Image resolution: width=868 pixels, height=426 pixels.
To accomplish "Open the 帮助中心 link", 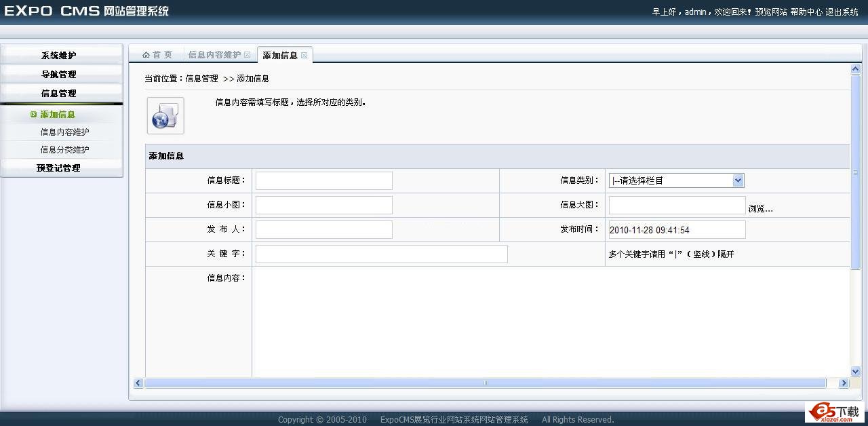I will coord(806,12).
